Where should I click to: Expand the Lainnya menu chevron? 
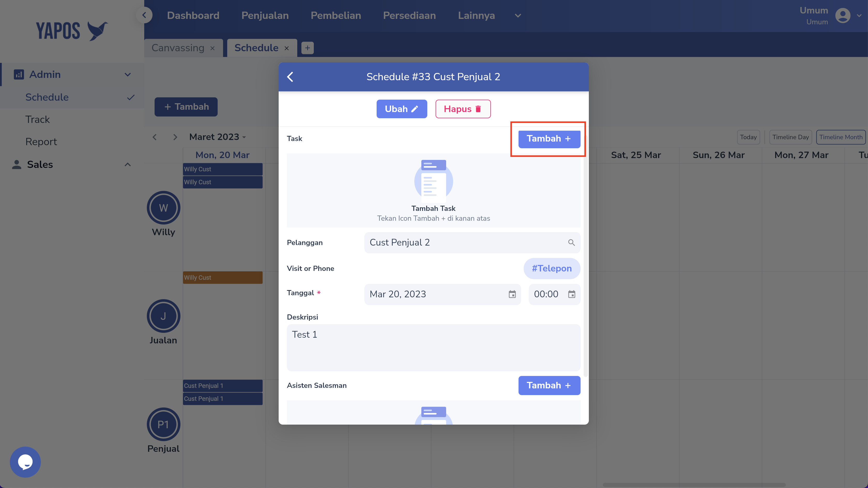tap(518, 16)
